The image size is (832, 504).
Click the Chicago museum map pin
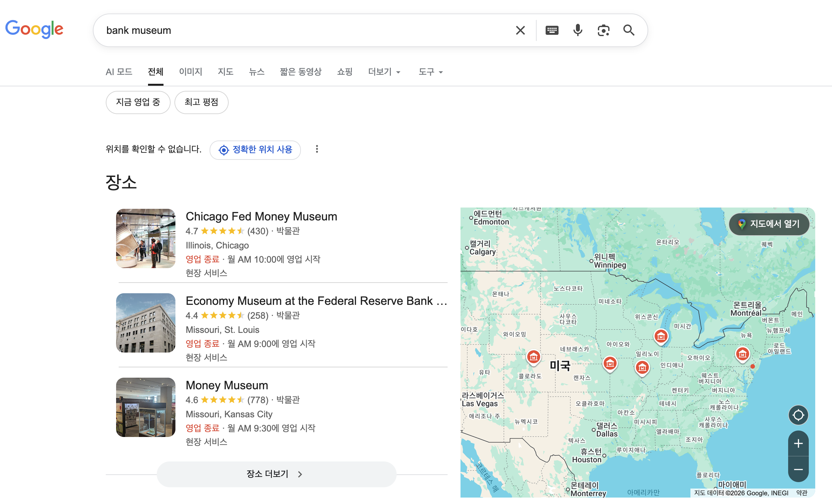(x=661, y=337)
